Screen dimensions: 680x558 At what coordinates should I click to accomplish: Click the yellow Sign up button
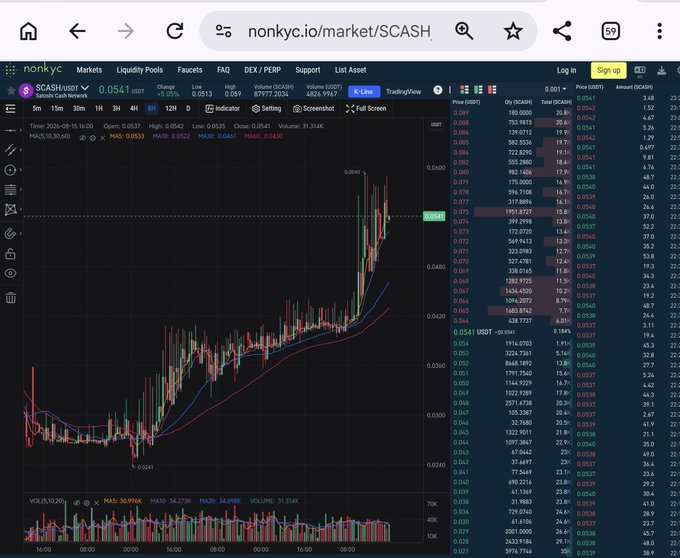[608, 70]
